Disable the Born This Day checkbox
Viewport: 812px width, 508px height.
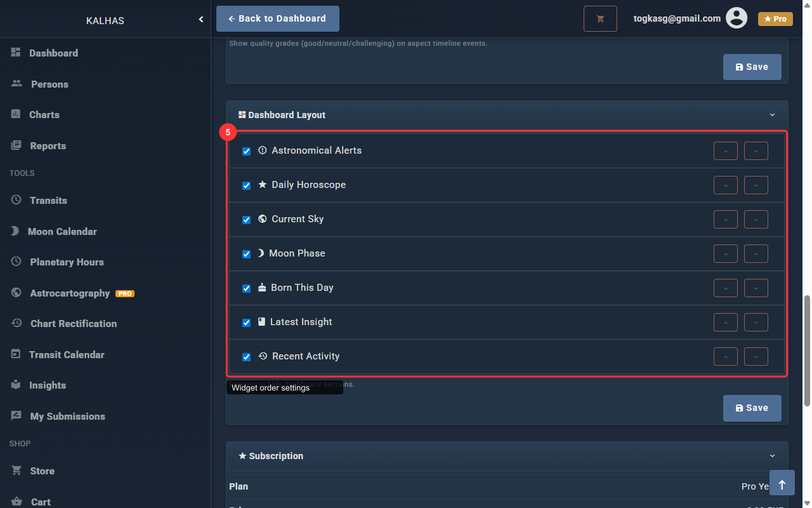(x=247, y=289)
